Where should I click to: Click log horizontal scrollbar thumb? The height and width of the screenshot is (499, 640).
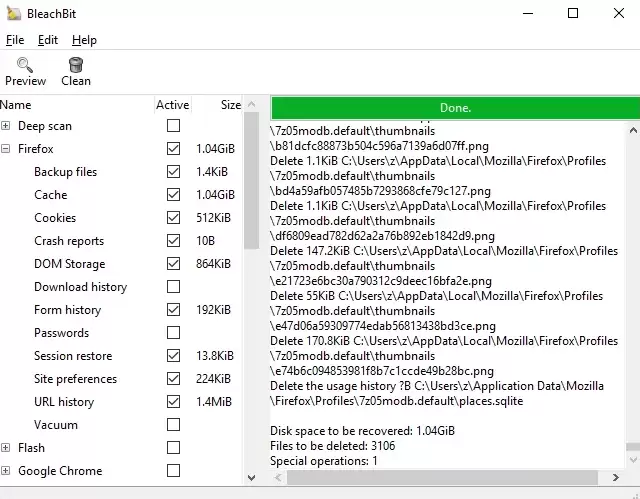coord(442,477)
